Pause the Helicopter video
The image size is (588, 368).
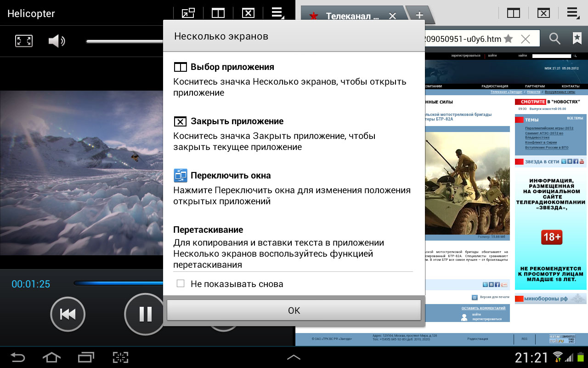pyautogui.click(x=145, y=314)
